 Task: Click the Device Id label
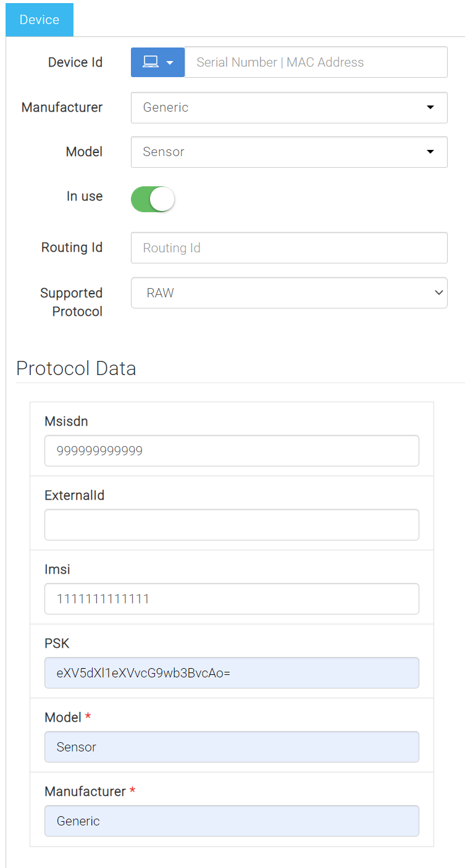[x=75, y=62]
